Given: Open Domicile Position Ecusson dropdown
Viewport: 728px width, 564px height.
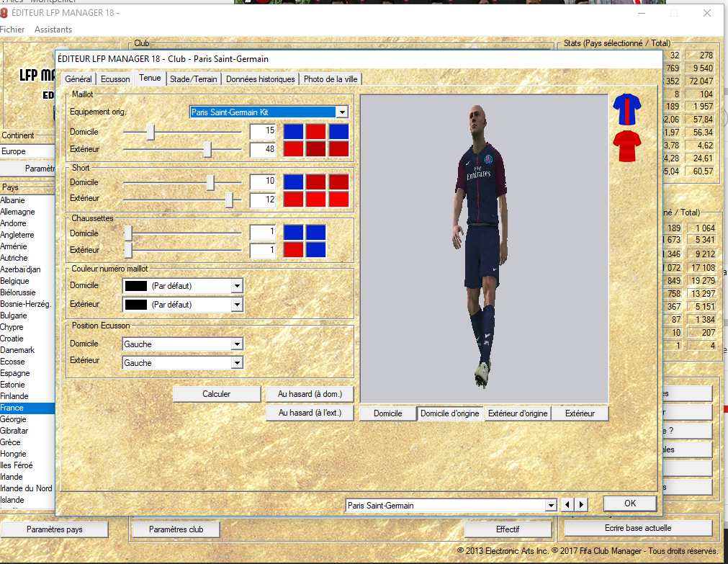Looking at the screenshot, I should click(x=237, y=344).
